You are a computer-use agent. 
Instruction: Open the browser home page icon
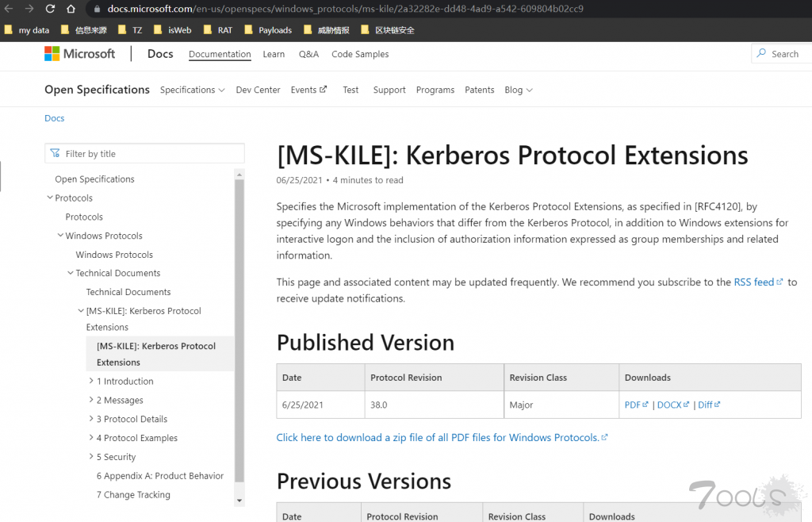(x=71, y=9)
